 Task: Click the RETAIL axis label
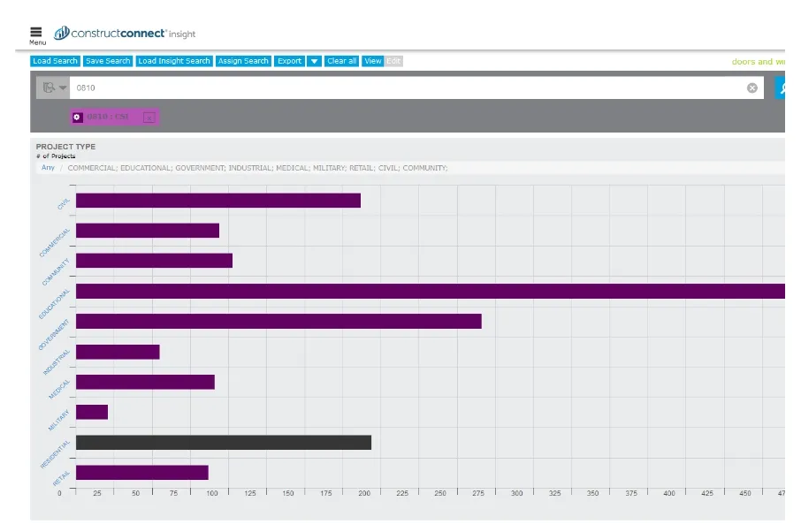click(61, 479)
